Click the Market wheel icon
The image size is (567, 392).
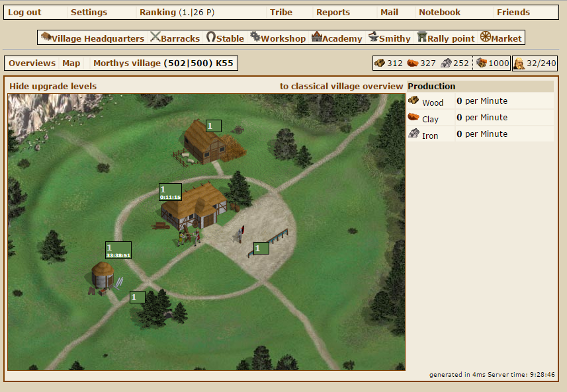[x=486, y=36]
